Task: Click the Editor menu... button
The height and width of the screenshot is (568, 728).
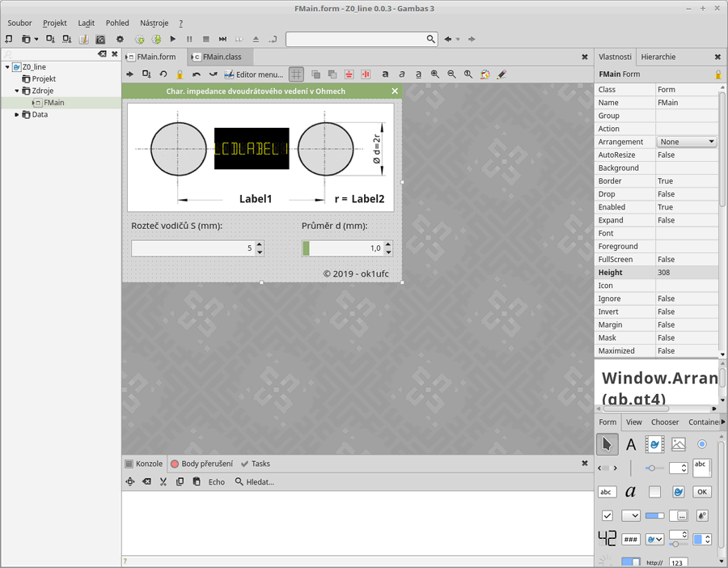Action: pyautogui.click(x=253, y=74)
